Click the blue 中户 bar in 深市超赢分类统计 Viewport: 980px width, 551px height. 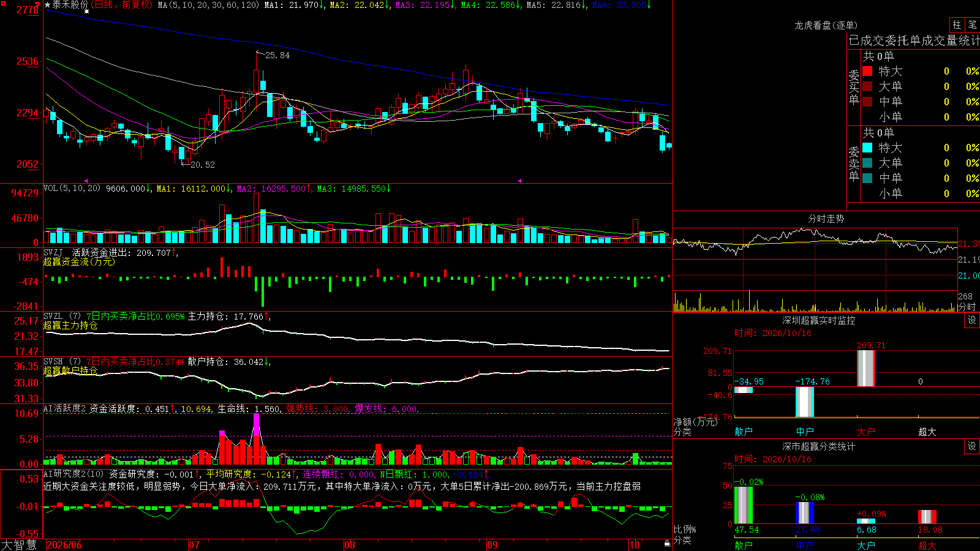coord(805,513)
